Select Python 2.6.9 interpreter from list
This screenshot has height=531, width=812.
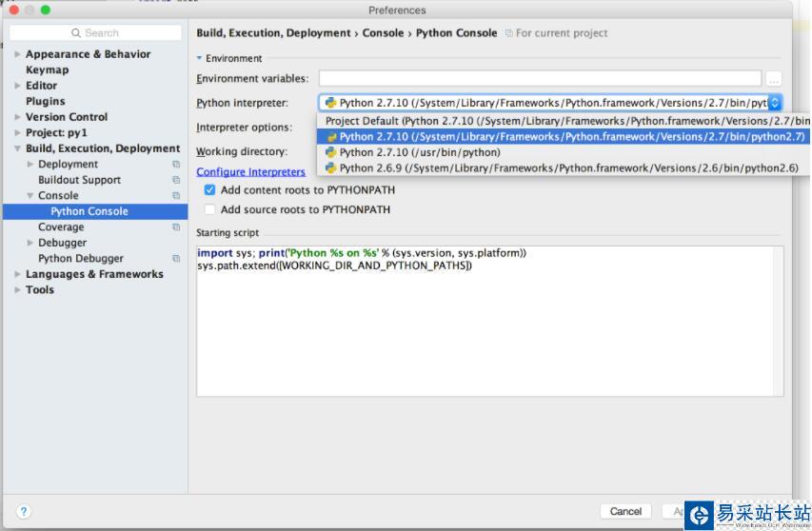click(562, 168)
